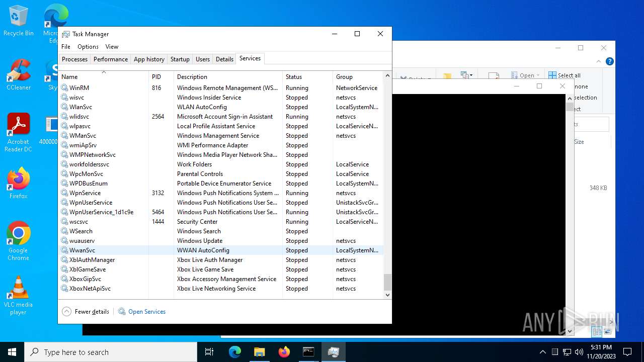Open the notification center icon

pyautogui.click(x=627, y=352)
